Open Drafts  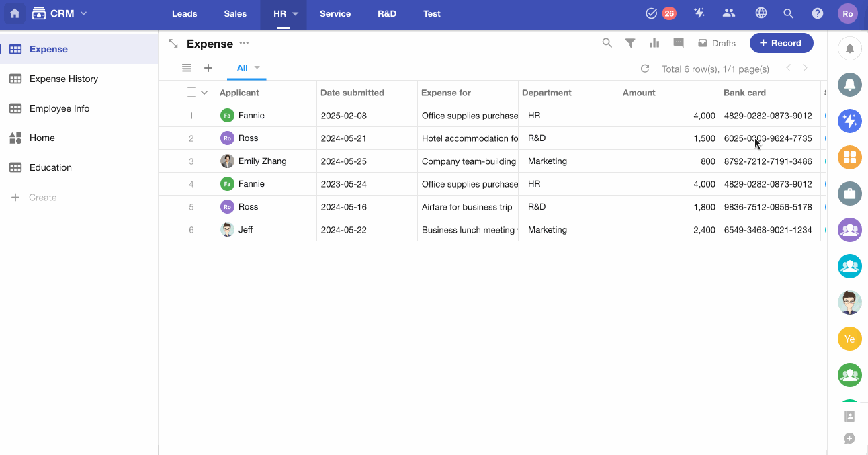pyautogui.click(x=717, y=43)
